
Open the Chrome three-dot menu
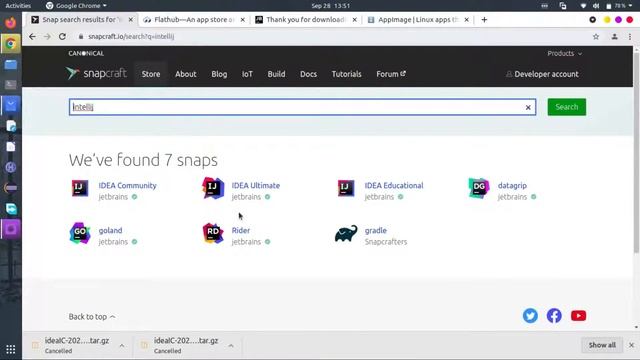pyautogui.click(x=630, y=36)
